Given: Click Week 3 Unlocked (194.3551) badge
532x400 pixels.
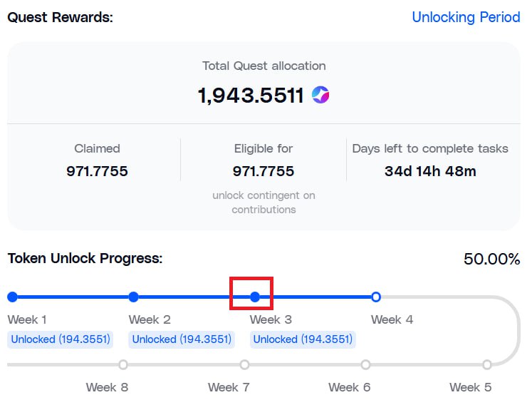Looking at the screenshot, I should 303,339.
